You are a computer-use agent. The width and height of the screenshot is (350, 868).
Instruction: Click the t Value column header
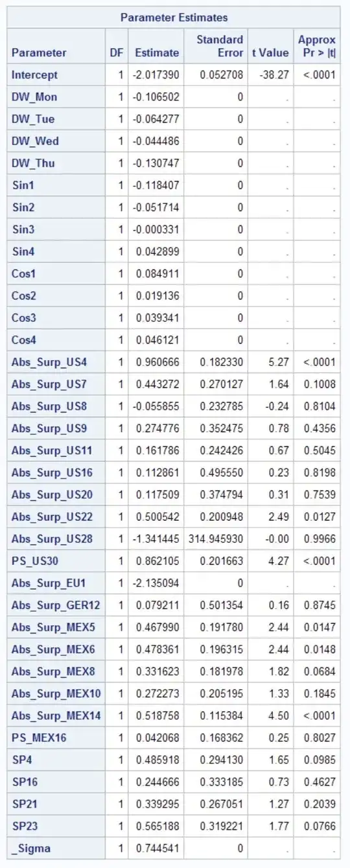(270, 53)
